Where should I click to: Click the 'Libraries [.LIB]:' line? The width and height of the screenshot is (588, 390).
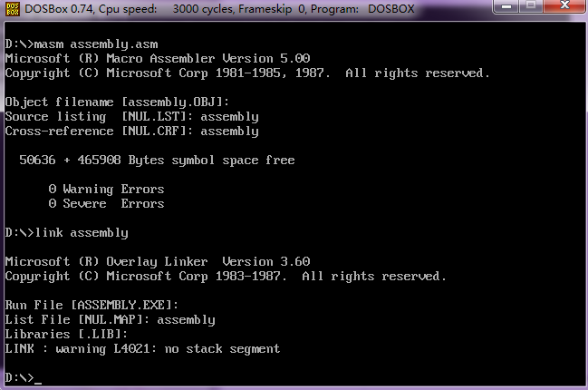click(x=66, y=334)
